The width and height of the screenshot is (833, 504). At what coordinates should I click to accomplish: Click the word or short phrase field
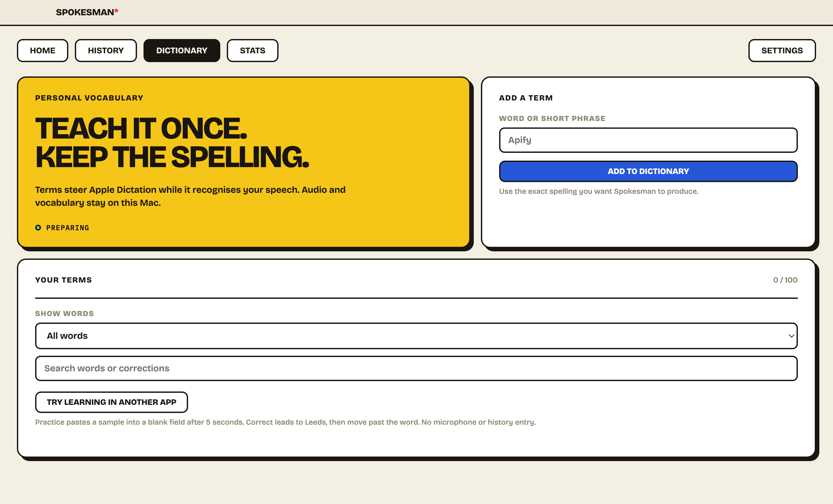(648, 140)
